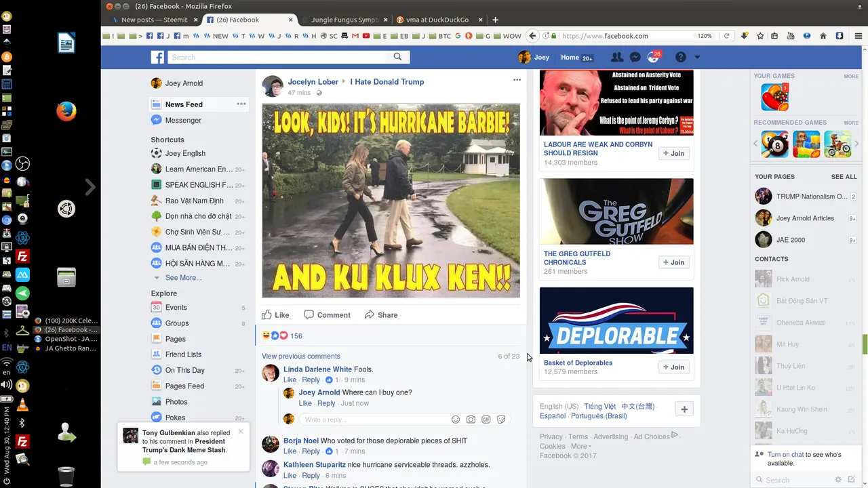This screenshot has width=868, height=488.
Task: Join The Greg Gutfeld Chronicals group
Action: click(674, 262)
